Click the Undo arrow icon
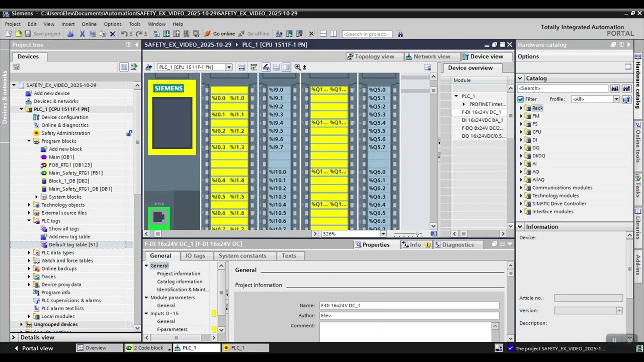 pos(124,34)
